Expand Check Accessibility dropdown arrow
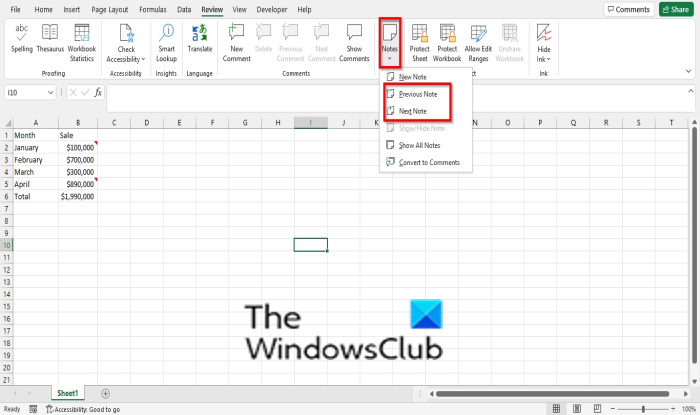 [143, 59]
